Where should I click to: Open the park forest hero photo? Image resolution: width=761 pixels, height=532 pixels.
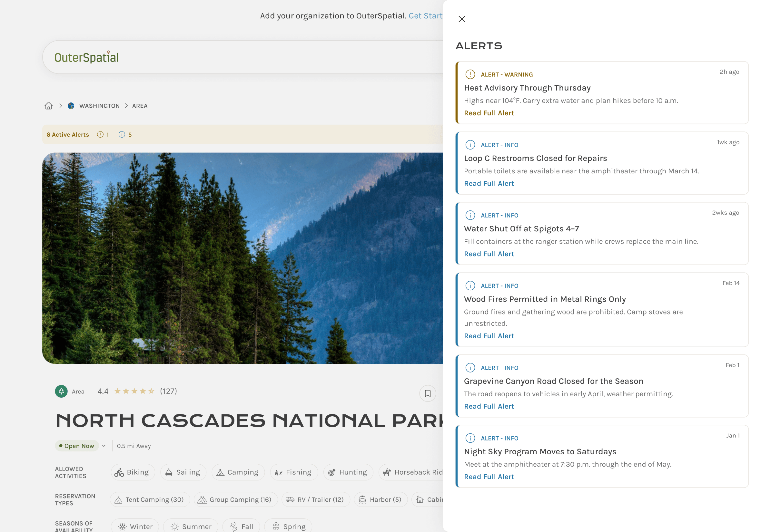click(x=242, y=258)
